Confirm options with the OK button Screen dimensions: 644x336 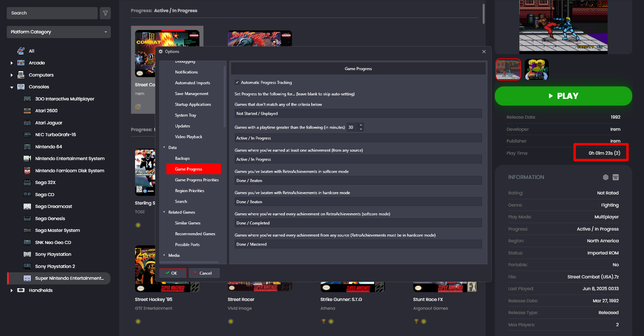click(x=173, y=273)
